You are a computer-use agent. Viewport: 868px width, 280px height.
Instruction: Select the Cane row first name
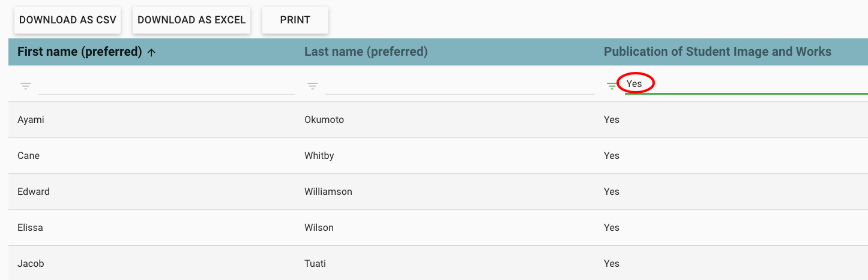(29, 156)
